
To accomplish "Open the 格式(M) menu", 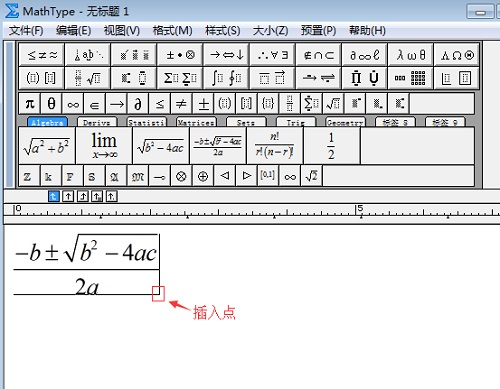I will click(172, 31).
